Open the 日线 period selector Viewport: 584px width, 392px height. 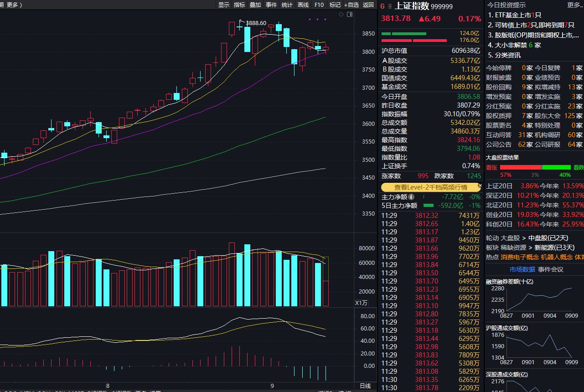click(x=366, y=386)
